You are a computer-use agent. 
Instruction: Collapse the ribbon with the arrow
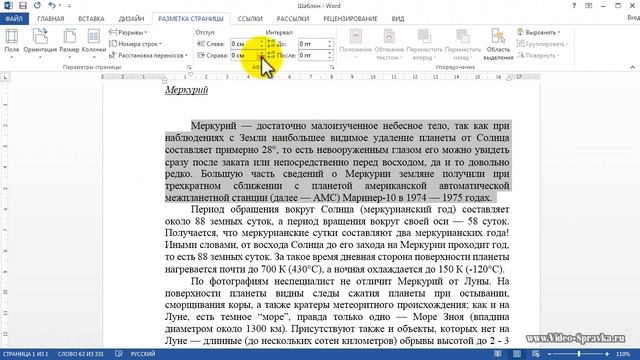coord(632,67)
